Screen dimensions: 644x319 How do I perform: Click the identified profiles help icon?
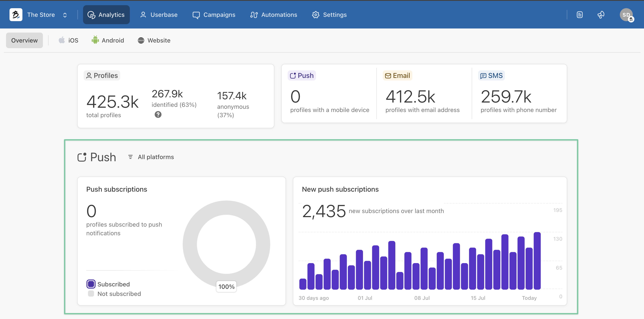pyautogui.click(x=158, y=115)
